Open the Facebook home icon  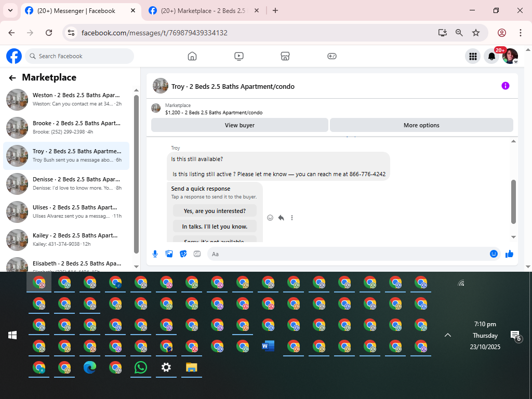pyautogui.click(x=192, y=56)
